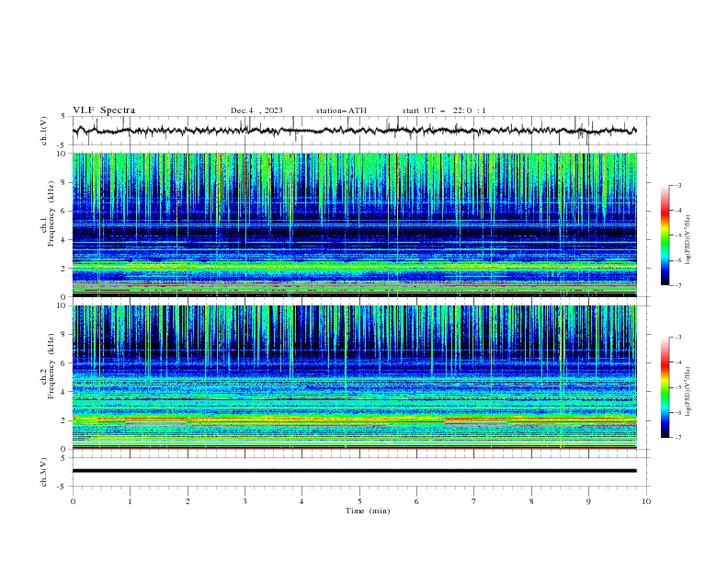Click time axis tick label '10'

646,501
